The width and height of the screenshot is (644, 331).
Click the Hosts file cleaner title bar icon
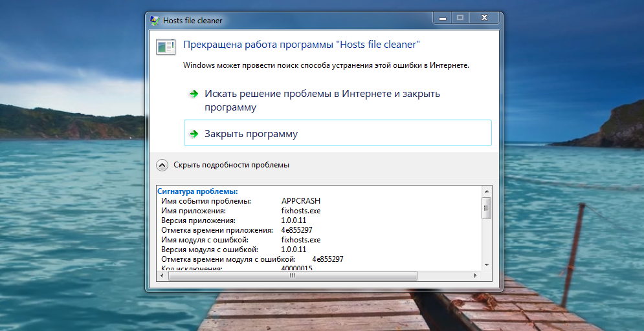click(154, 21)
